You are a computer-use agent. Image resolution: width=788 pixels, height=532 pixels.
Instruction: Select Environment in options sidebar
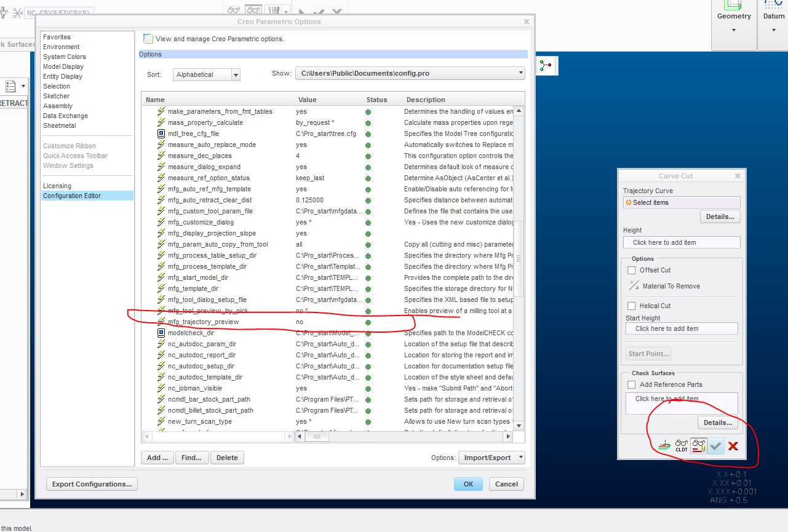pos(61,47)
